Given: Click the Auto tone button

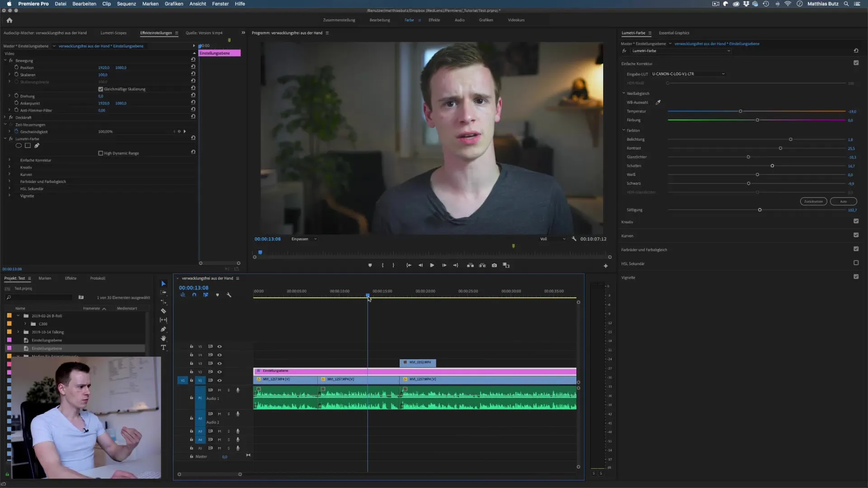Looking at the screenshot, I should (843, 202).
